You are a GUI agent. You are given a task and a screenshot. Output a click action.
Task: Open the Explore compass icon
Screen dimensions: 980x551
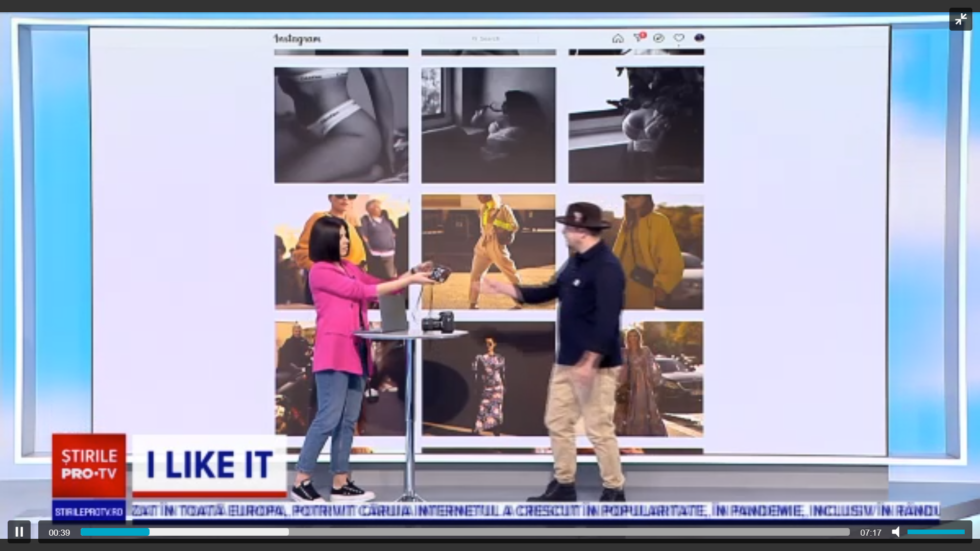coord(658,38)
